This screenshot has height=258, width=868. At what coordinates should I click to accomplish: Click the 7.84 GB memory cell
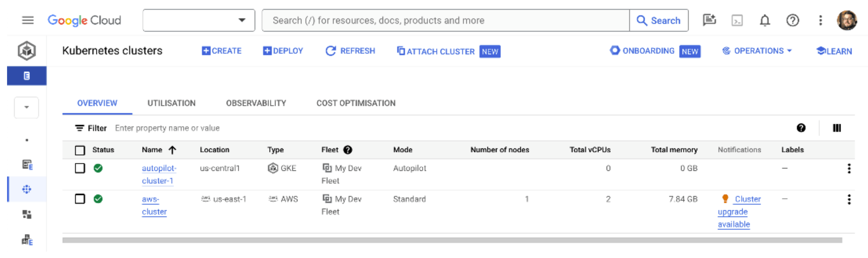(x=683, y=199)
